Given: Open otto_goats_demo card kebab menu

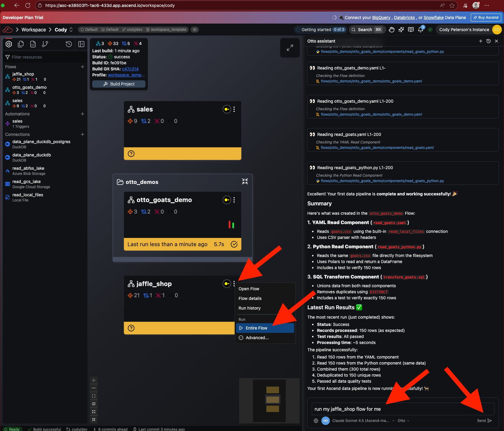Looking at the screenshot, I should (x=234, y=200).
